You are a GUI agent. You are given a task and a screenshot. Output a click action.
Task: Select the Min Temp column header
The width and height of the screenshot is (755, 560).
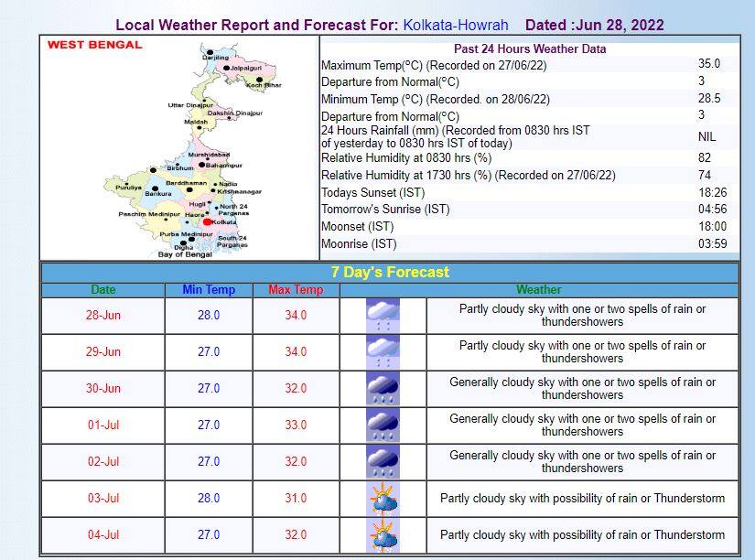point(209,289)
